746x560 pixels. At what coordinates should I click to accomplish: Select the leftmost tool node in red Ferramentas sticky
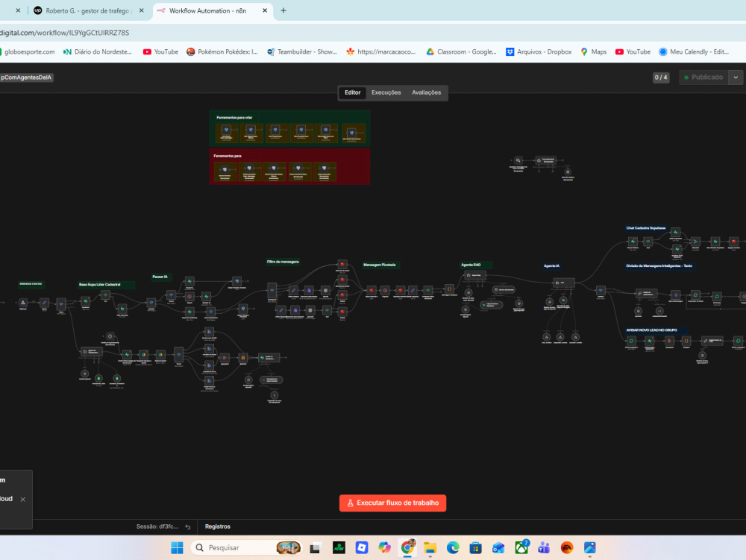pyautogui.click(x=225, y=169)
